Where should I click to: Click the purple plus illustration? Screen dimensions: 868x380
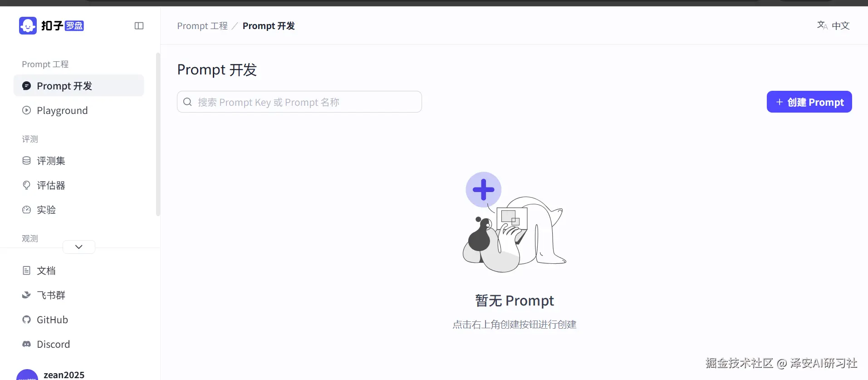tap(484, 190)
